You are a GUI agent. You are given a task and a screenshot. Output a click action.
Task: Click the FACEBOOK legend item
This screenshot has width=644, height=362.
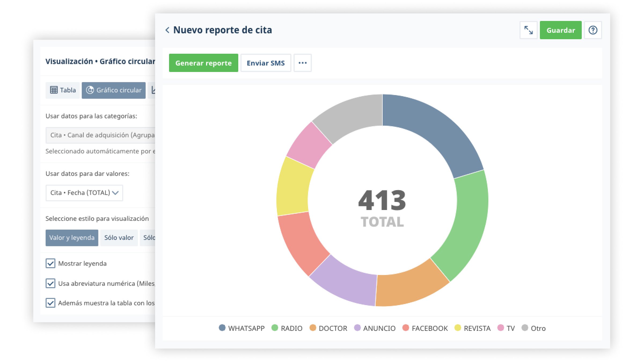click(425, 328)
